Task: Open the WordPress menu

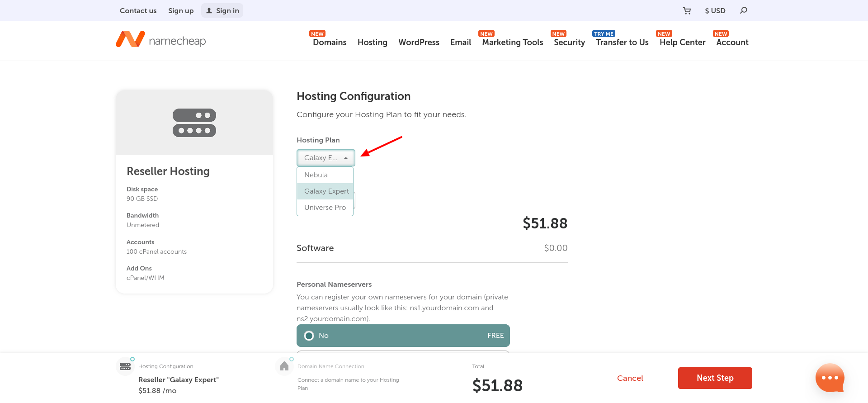Action: click(419, 43)
